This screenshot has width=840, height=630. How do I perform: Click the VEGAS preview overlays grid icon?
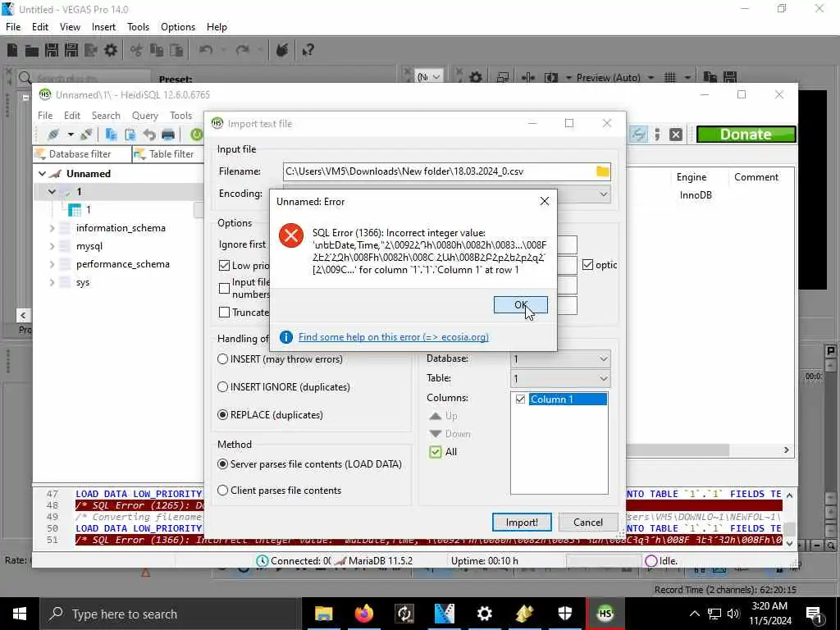point(669,78)
